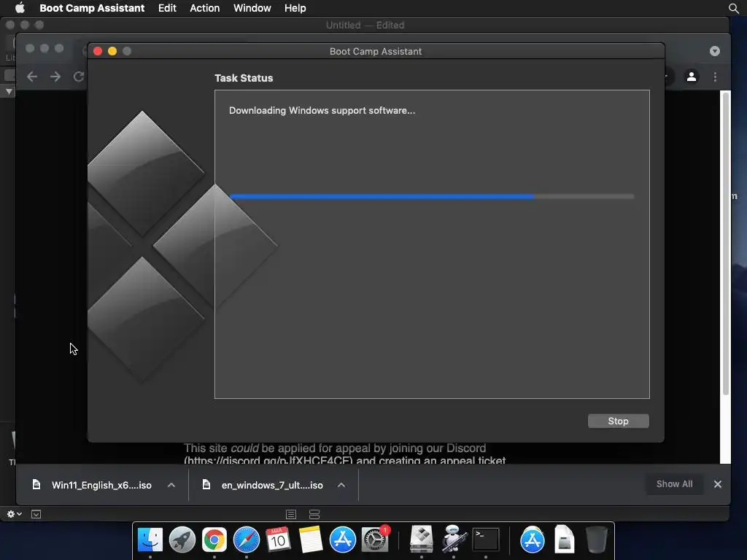Go back in the Chrome window
747x560 pixels.
tap(32, 77)
